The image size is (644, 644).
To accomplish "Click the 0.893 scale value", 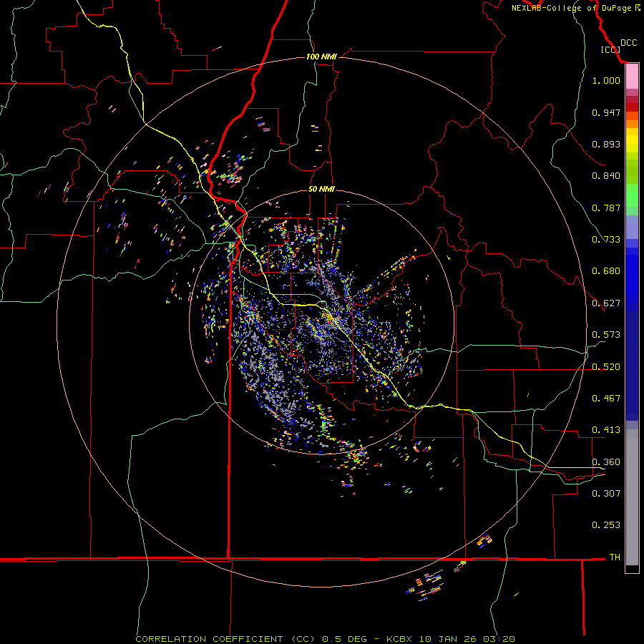I will click(x=606, y=144).
